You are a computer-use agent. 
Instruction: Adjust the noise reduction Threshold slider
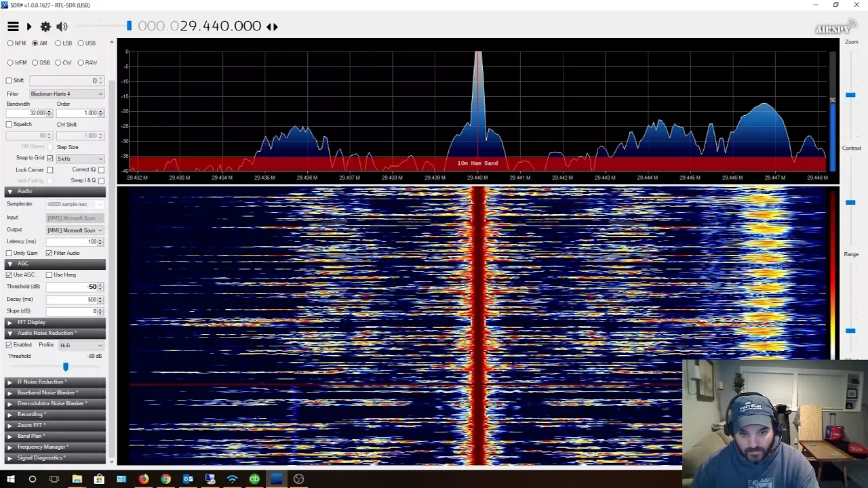(x=66, y=367)
